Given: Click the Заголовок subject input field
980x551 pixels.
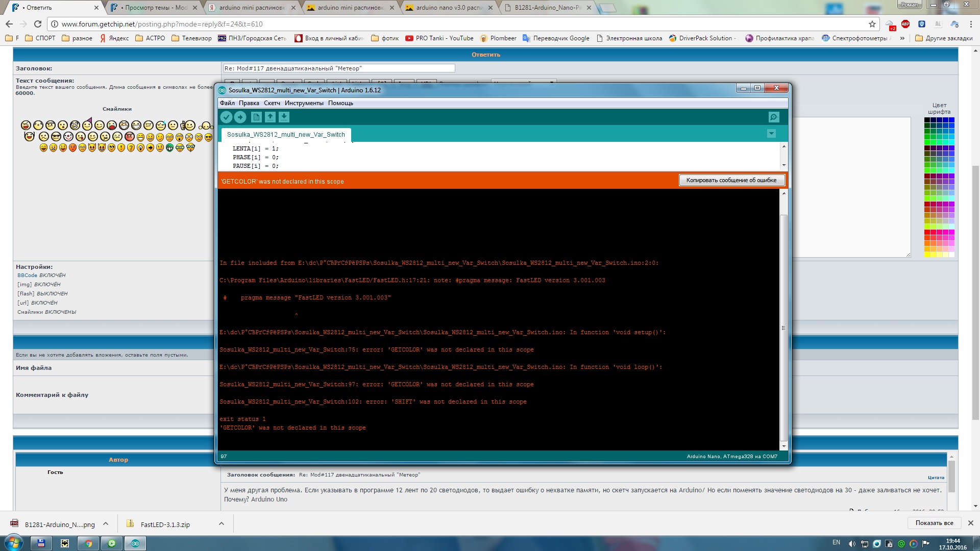Looking at the screenshot, I should pos(339,68).
